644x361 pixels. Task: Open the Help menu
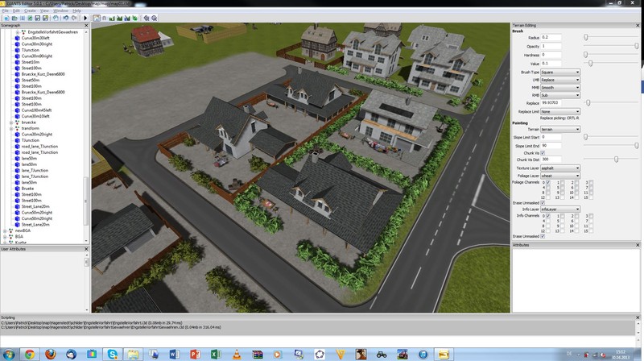[76, 10]
